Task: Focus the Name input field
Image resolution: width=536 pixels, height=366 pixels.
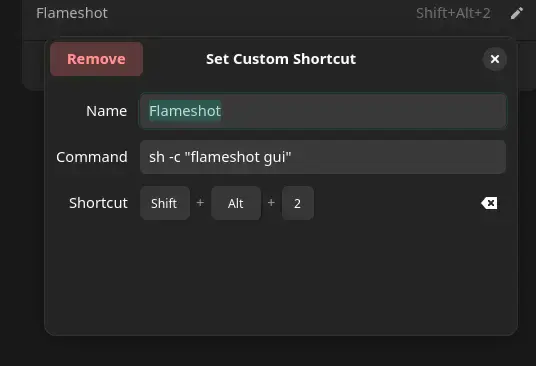Action: (x=323, y=111)
